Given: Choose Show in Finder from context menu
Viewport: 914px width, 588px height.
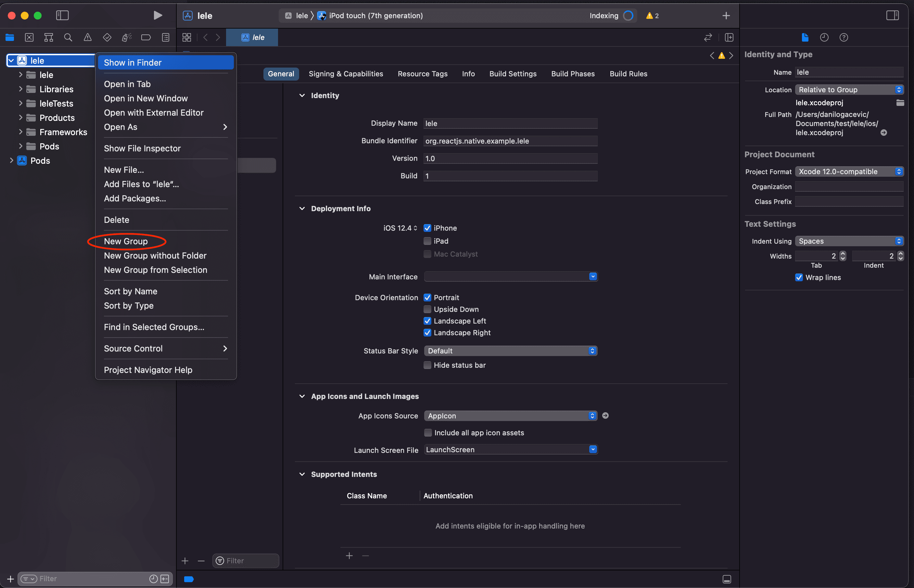Looking at the screenshot, I should pyautogui.click(x=166, y=63).
